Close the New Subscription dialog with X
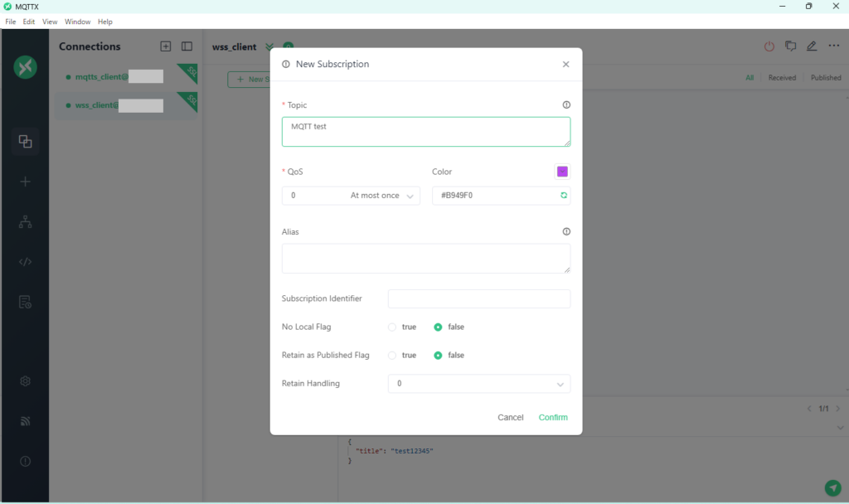The height and width of the screenshot is (504, 849). [565, 65]
